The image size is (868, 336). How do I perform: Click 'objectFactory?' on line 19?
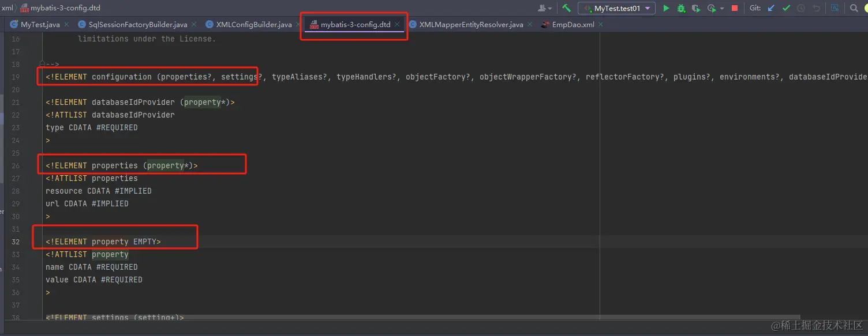click(x=438, y=77)
